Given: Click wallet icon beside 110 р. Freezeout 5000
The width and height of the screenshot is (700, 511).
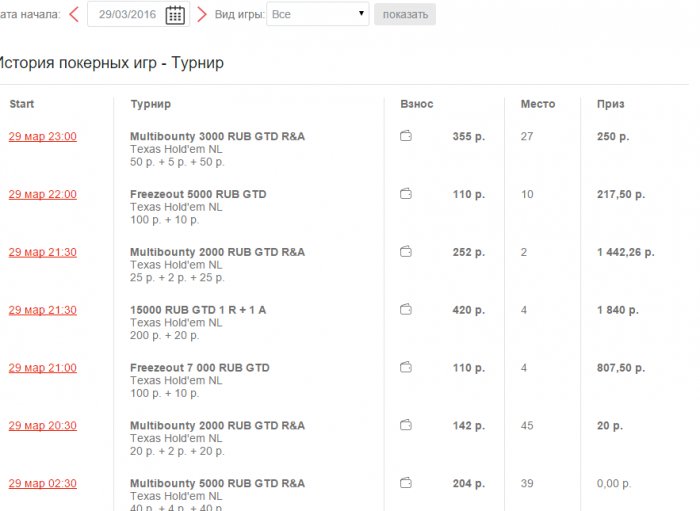Looking at the screenshot, I should point(406,194).
